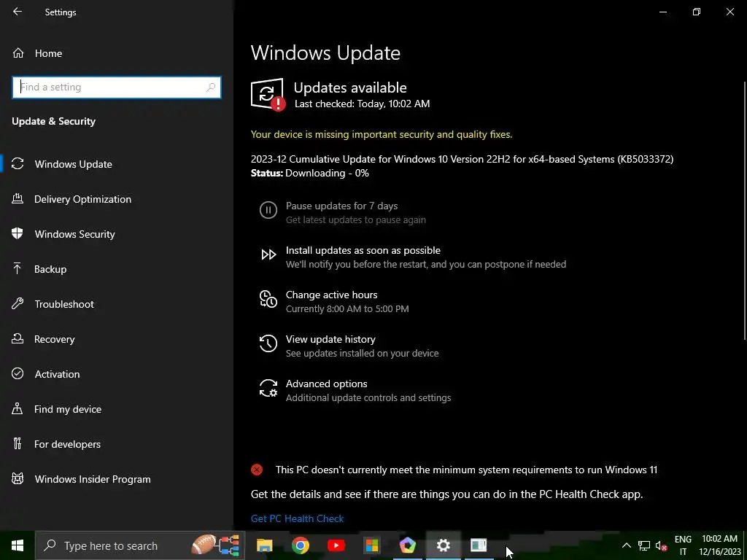Select Find my device
Image resolution: width=747 pixels, height=560 pixels.
point(68,409)
